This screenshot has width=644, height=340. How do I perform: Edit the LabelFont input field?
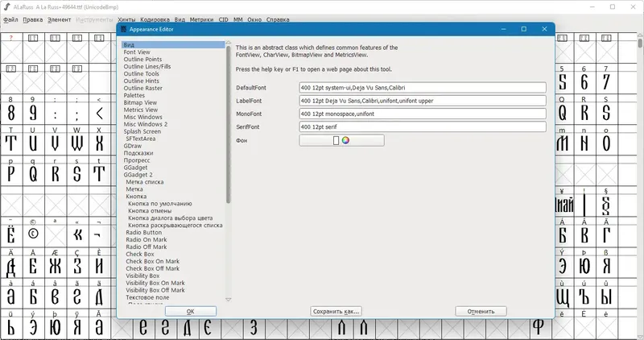tap(423, 101)
